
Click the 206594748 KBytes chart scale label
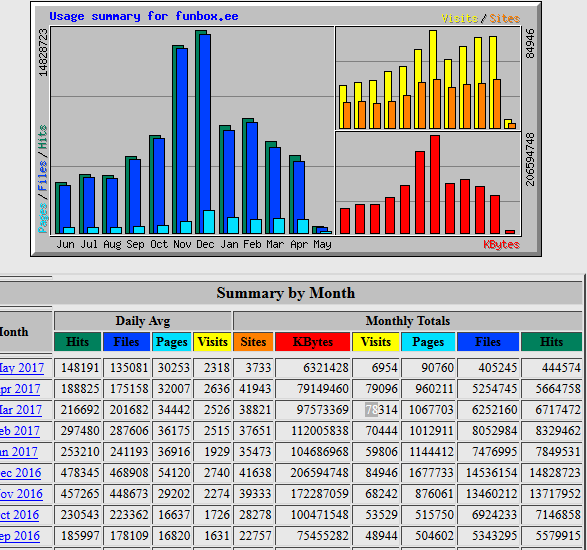pos(530,159)
